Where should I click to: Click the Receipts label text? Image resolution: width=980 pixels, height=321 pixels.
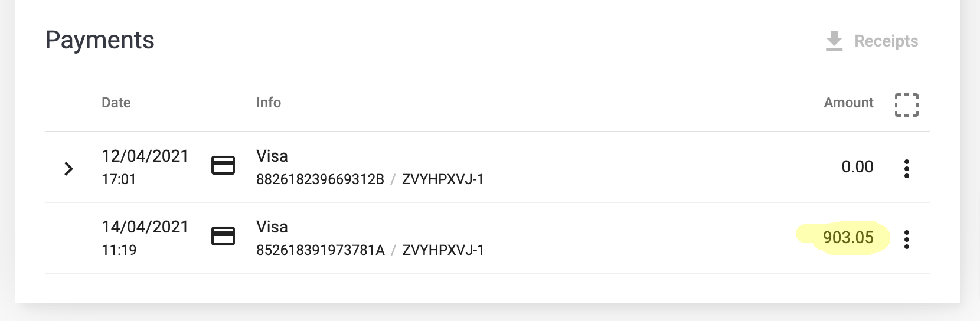(x=886, y=41)
